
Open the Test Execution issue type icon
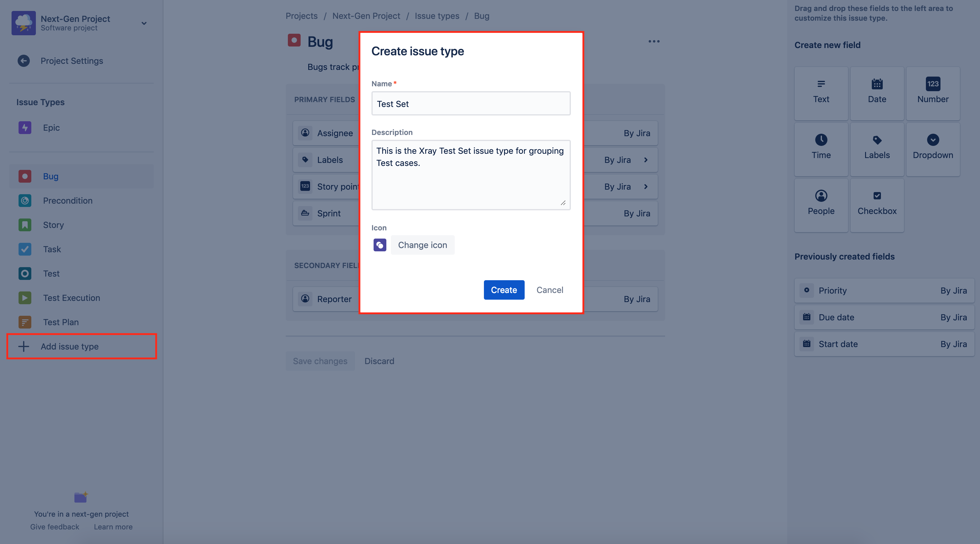pyautogui.click(x=25, y=298)
